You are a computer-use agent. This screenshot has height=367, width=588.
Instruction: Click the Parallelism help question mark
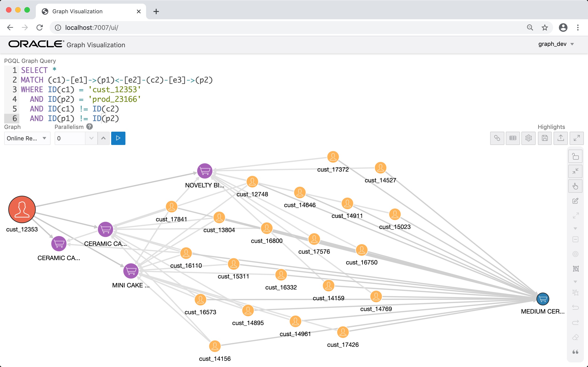click(x=89, y=126)
